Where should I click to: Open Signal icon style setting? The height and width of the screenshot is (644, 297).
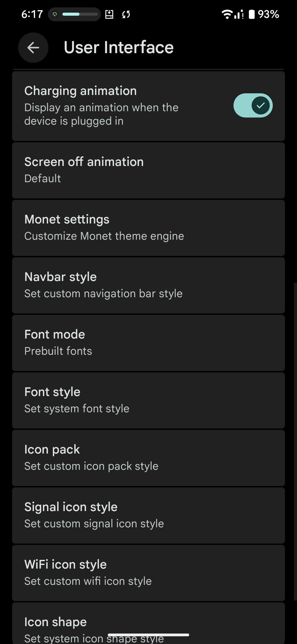click(x=148, y=515)
